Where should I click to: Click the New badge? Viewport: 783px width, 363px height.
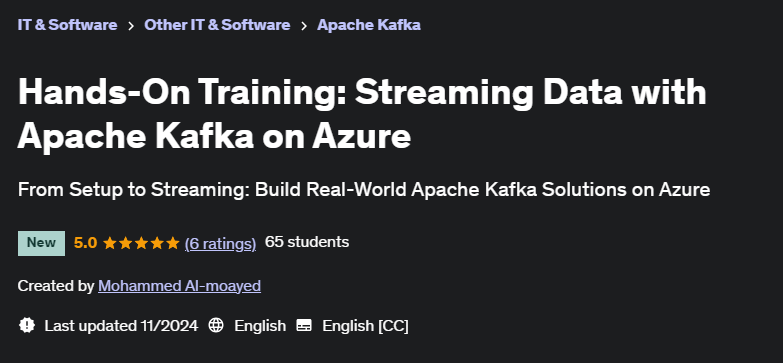click(x=41, y=243)
